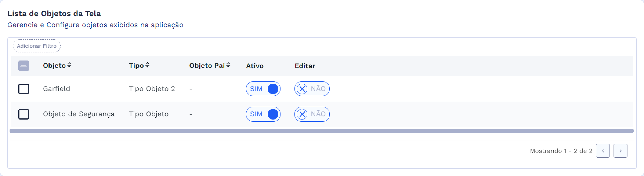This screenshot has height=176, width=644.
Task: Click the next page arrow icon
Action: click(621, 151)
